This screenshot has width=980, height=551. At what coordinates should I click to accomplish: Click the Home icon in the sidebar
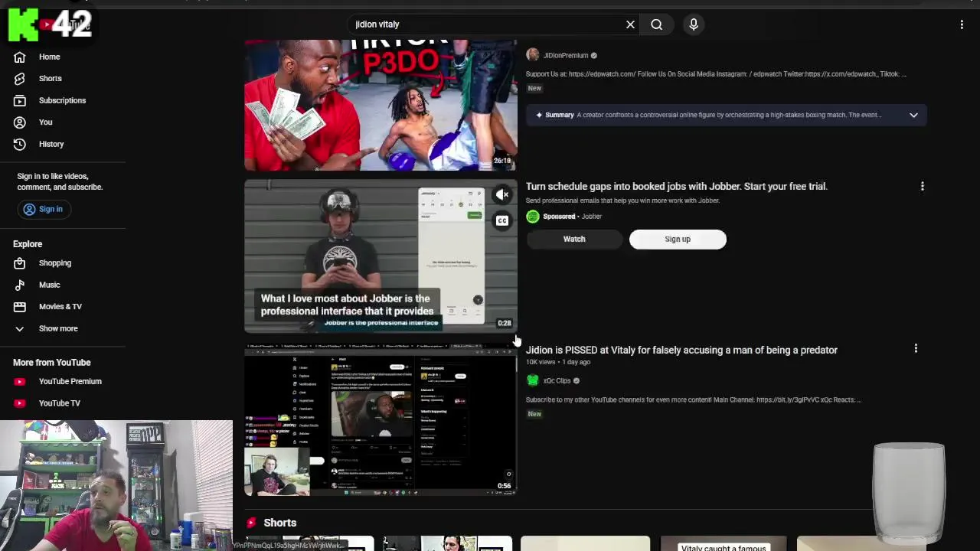click(x=20, y=57)
